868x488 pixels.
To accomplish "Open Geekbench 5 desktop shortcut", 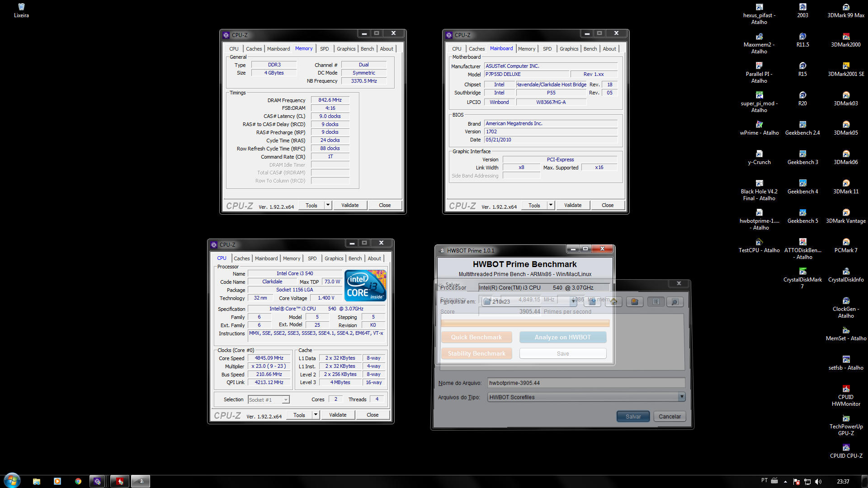I will 802,216.
